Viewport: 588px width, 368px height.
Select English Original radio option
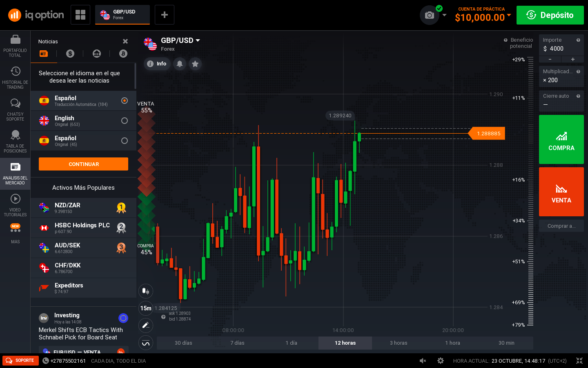(125, 121)
